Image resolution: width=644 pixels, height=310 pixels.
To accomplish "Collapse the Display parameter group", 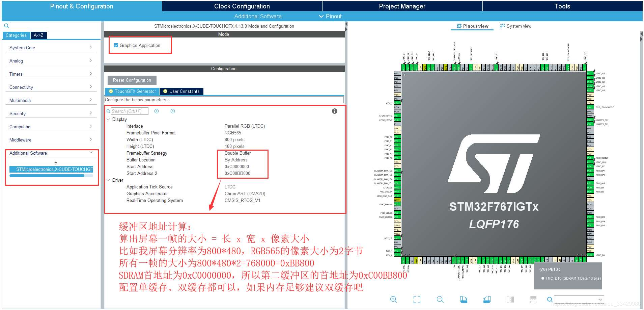I will pos(108,119).
